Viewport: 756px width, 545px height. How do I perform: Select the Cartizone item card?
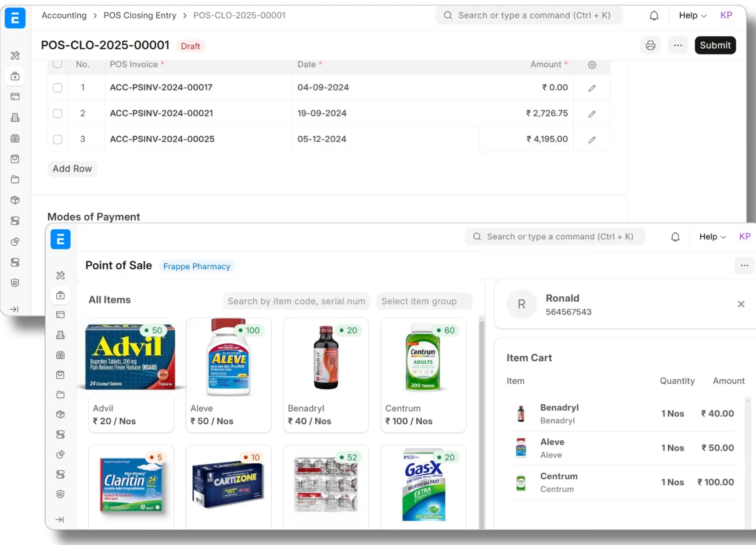pyautogui.click(x=228, y=487)
